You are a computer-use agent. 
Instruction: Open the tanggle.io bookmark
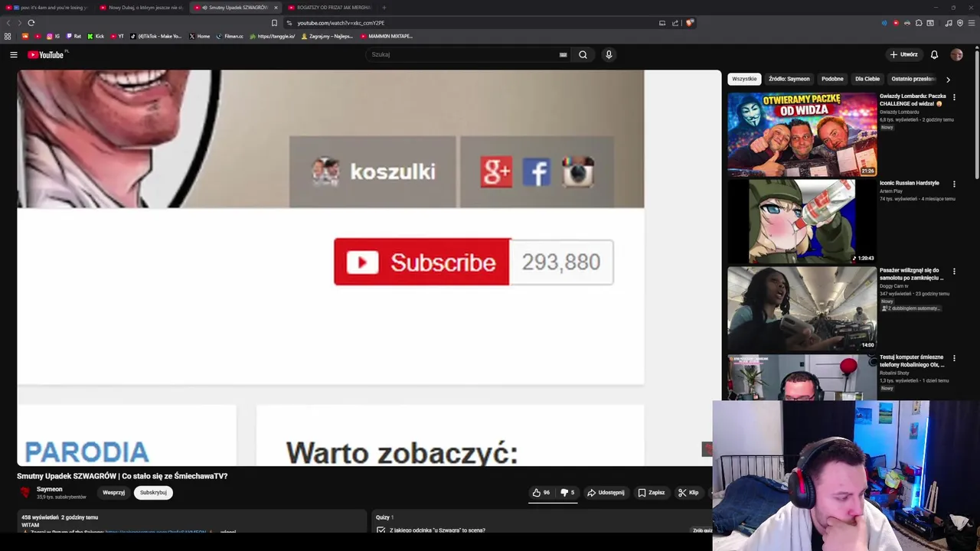click(x=273, y=36)
